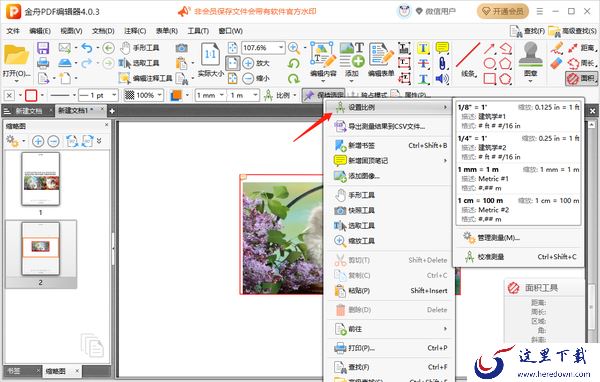Click the redo arrow icon

click(x=87, y=63)
